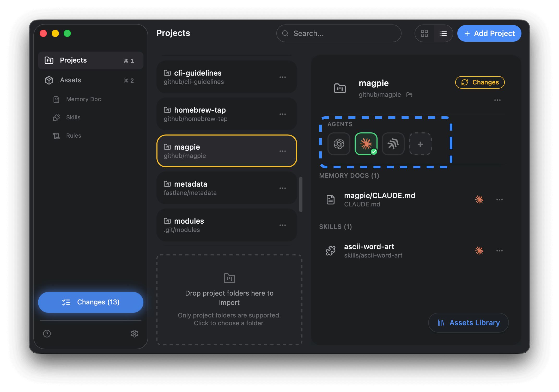Click the help icon at bottom left
The image size is (559, 392).
[47, 334]
